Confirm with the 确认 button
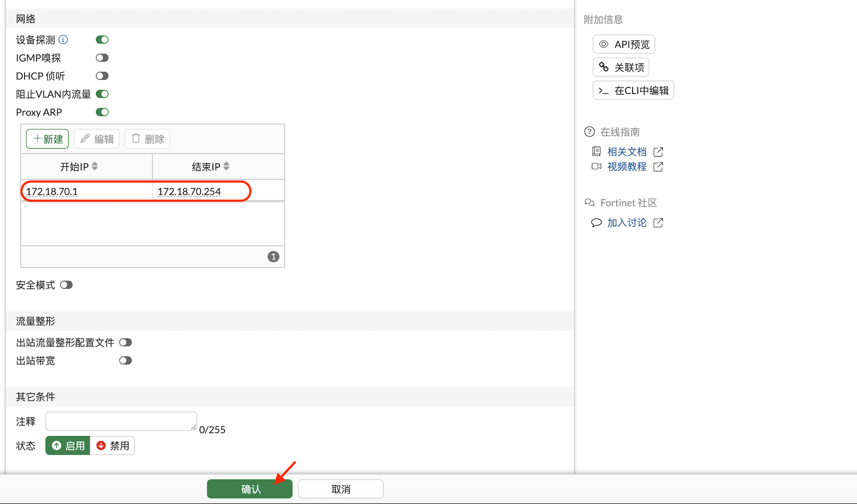 pos(250,489)
